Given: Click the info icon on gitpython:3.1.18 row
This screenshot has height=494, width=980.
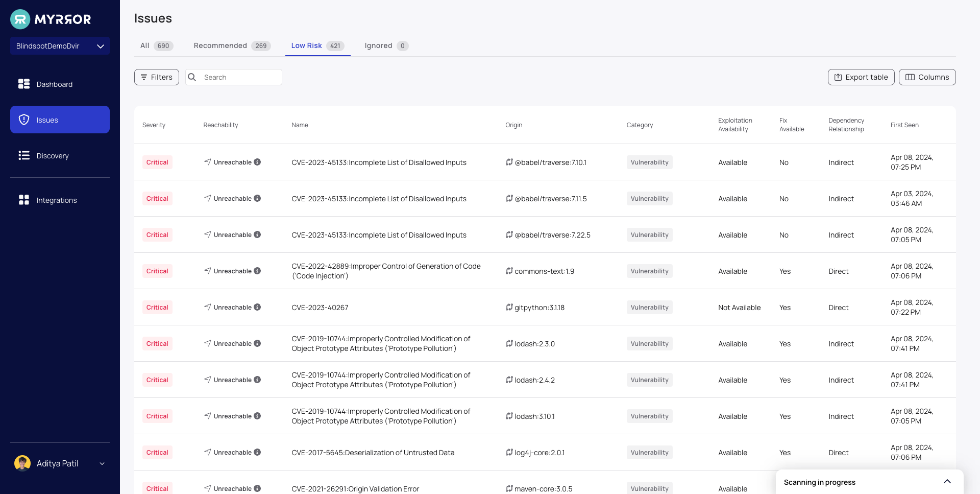Looking at the screenshot, I should point(257,307).
